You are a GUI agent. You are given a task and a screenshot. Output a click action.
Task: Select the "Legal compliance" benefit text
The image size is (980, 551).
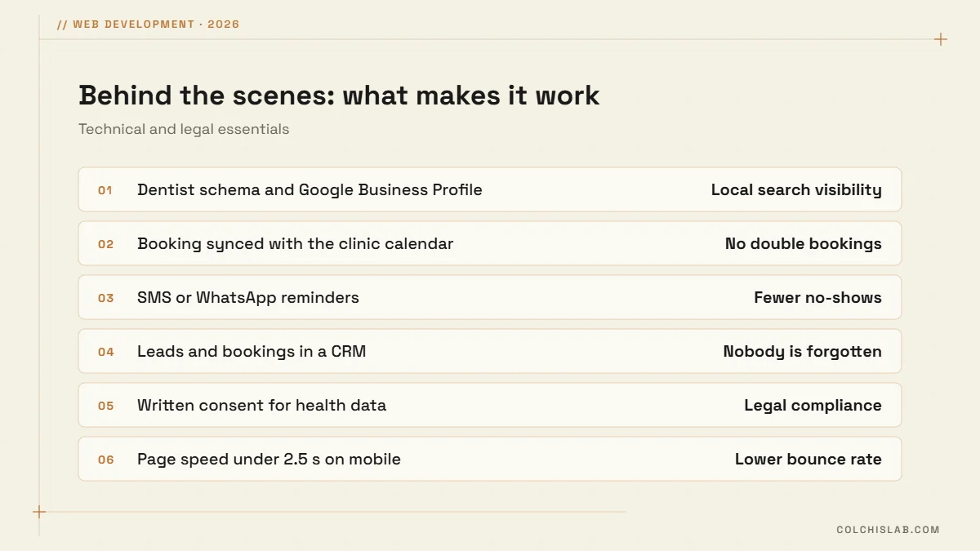(813, 406)
